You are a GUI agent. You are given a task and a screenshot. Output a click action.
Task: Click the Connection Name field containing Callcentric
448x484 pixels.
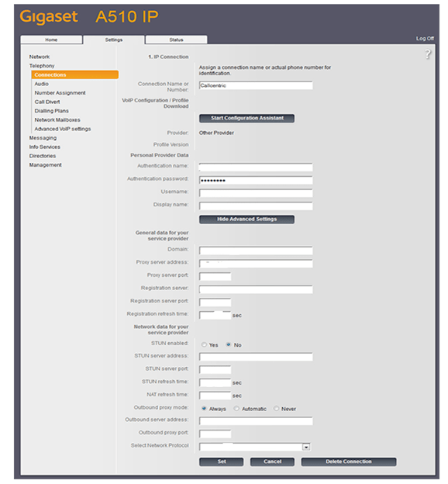256,85
